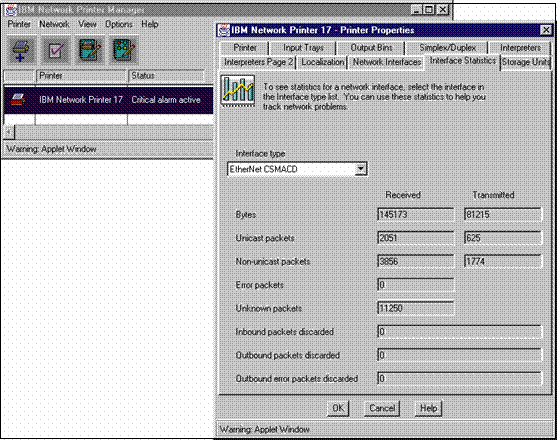Close the Printer Properties dialog
The image size is (557, 440).
546,30
